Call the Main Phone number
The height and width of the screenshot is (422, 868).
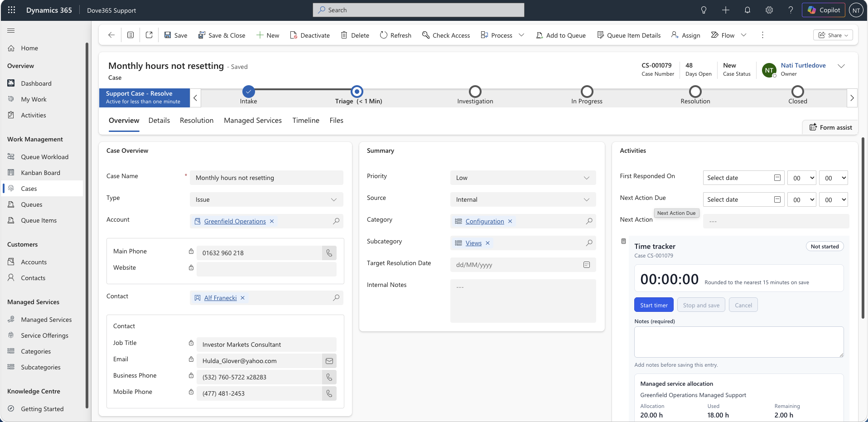coord(329,253)
